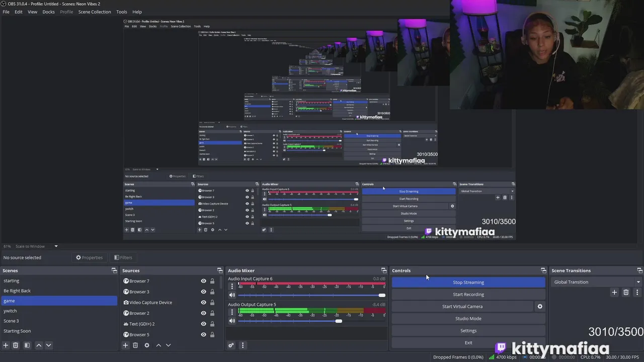
Task: Open the Edit menu
Action: [19, 12]
